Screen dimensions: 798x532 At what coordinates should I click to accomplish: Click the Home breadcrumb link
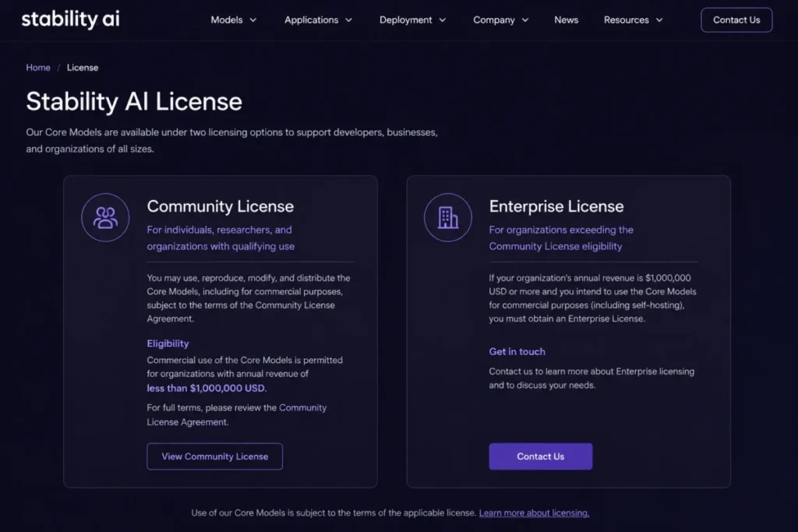[38, 68]
